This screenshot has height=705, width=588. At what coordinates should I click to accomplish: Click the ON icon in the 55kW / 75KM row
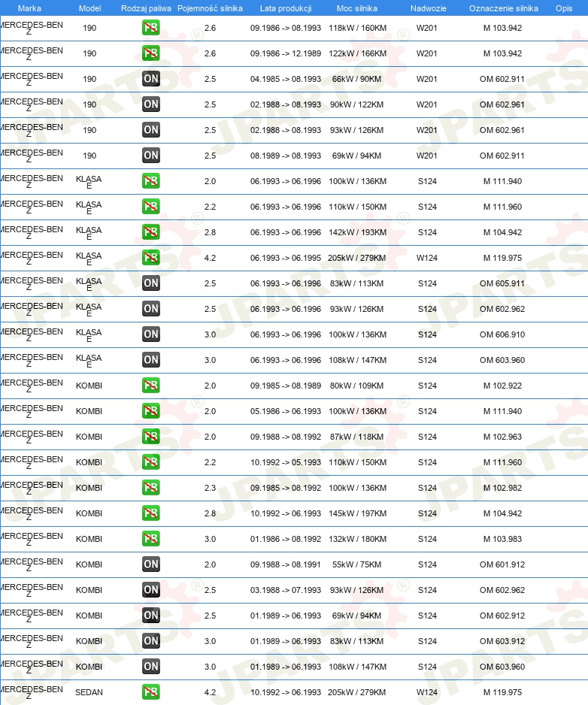point(150,564)
